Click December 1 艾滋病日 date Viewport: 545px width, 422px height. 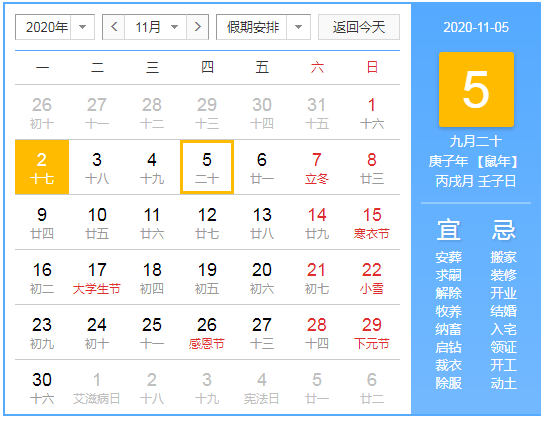click(97, 387)
